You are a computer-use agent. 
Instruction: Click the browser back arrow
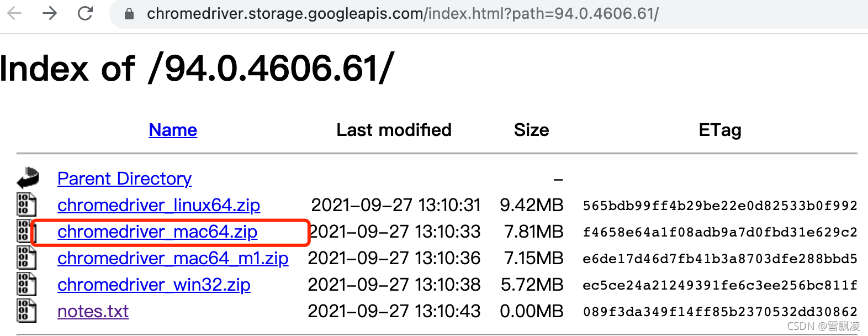click(x=14, y=14)
